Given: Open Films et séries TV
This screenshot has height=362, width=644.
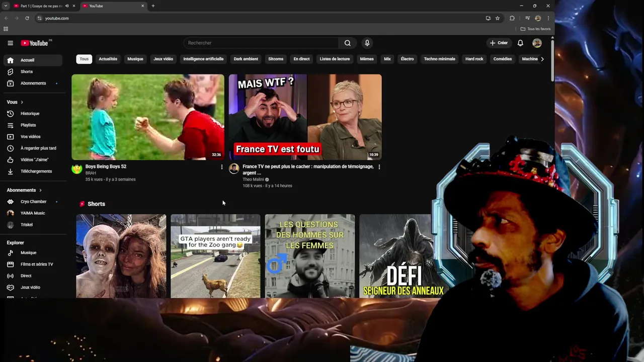Looking at the screenshot, I should coord(33,264).
